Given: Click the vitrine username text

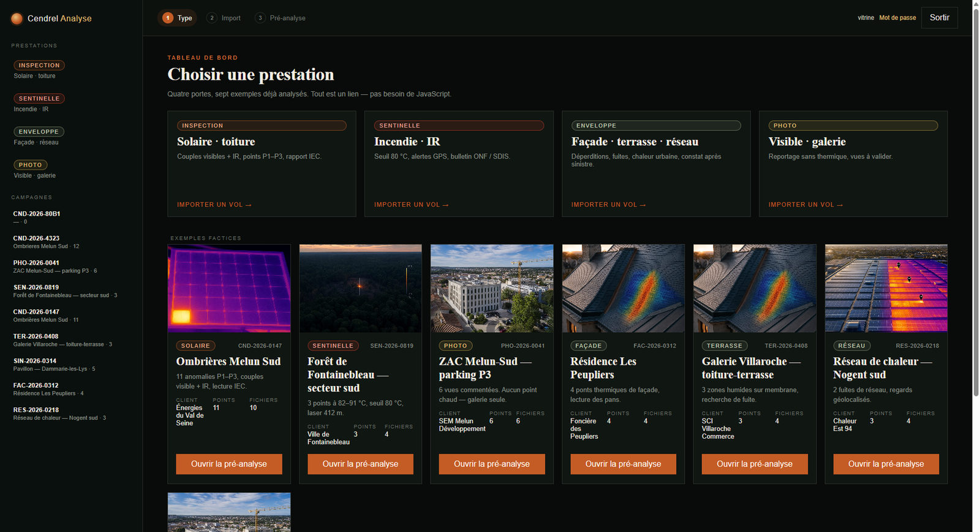Looking at the screenshot, I should 865,18.
